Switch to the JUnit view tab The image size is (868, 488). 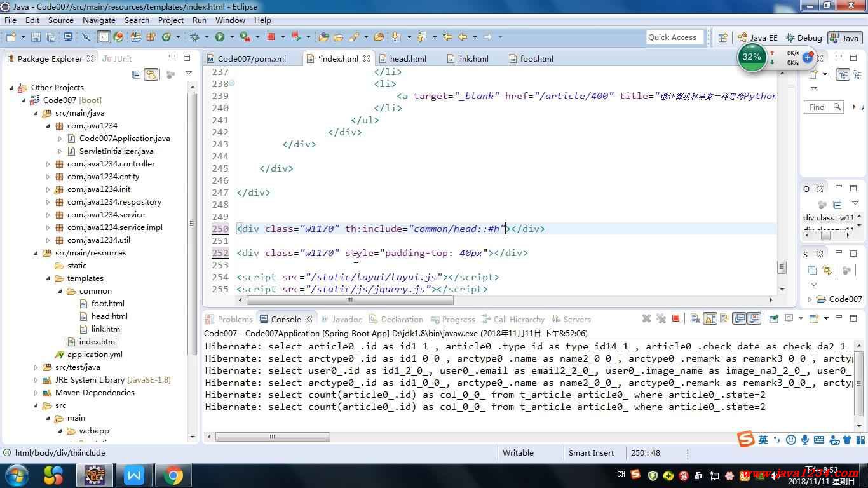[x=117, y=58]
